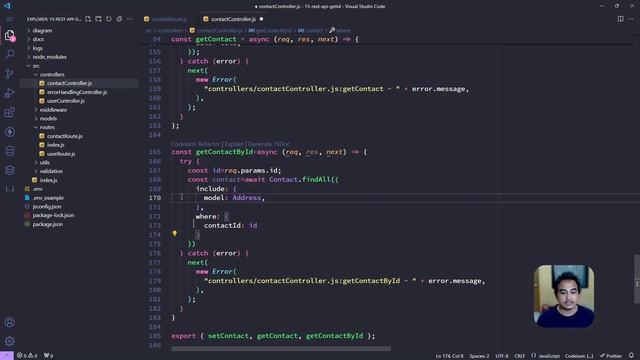Viewport: 640px width, 360px height.
Task: Change line ending via CRLF
Action: coord(520,356)
